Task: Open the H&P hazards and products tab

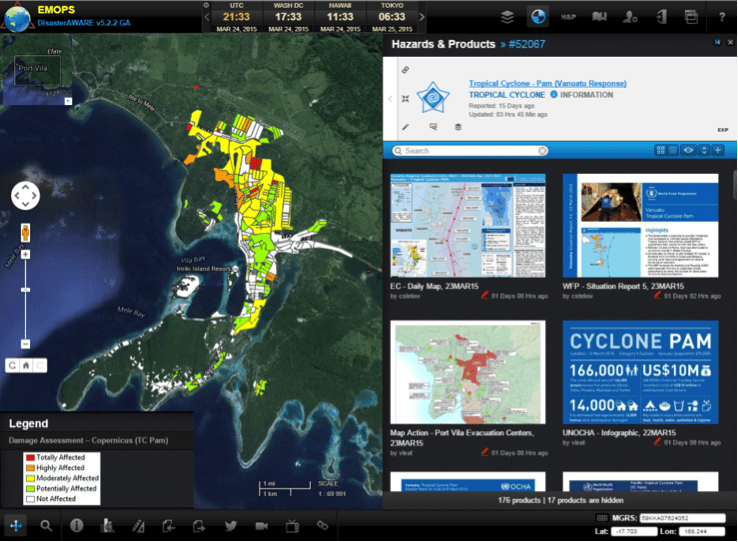Action: point(568,16)
